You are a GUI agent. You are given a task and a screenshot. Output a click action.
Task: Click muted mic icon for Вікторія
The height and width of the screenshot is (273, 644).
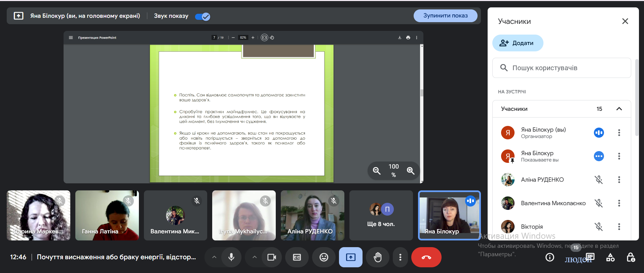(599, 227)
